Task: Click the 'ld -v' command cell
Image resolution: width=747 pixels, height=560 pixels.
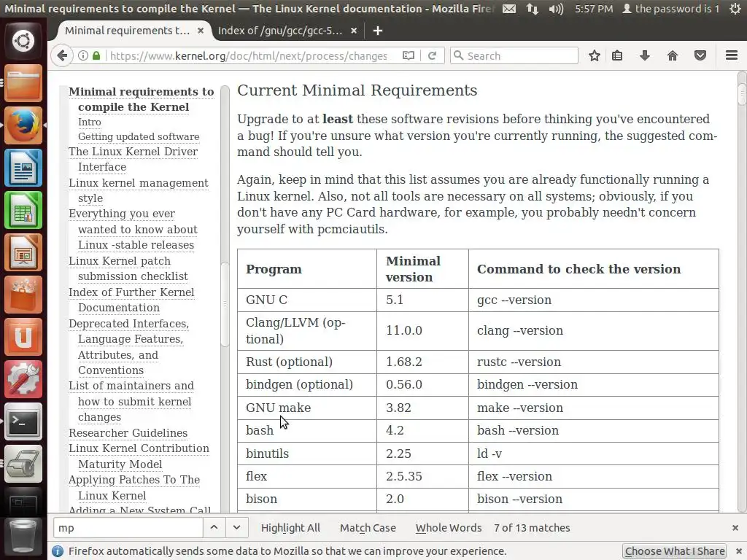Action: coord(594,454)
